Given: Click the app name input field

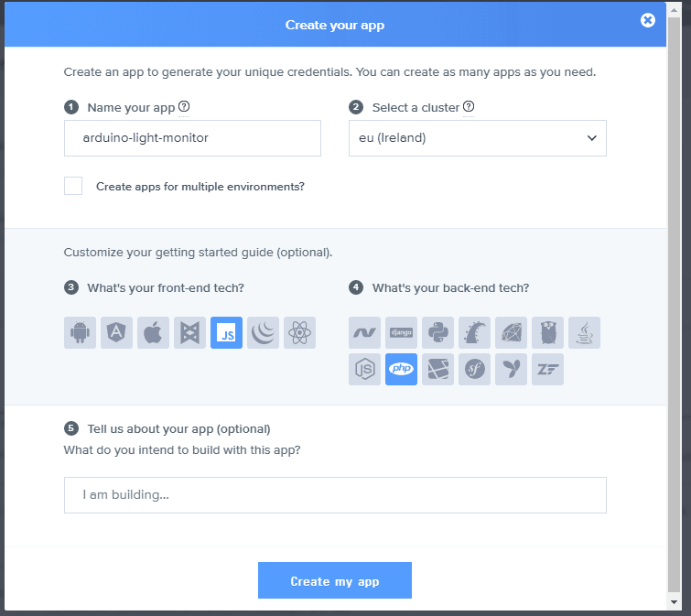Looking at the screenshot, I should tap(192, 138).
